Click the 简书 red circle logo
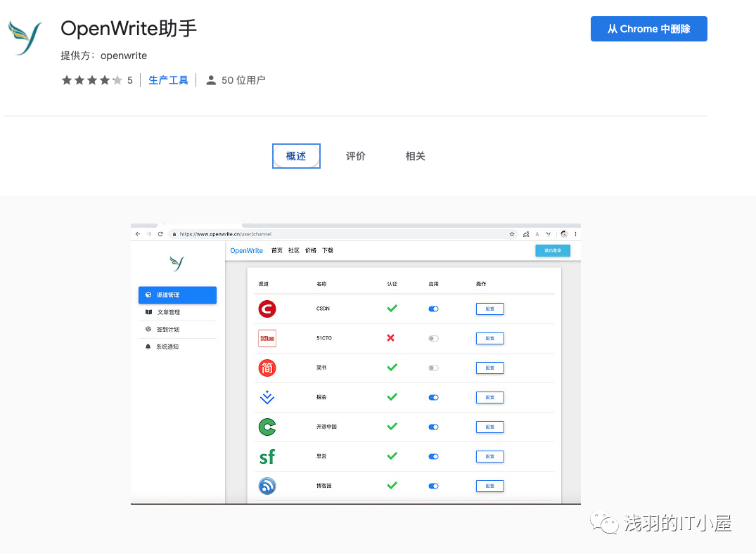Image resolution: width=756 pixels, height=556 pixels. pos(267,368)
